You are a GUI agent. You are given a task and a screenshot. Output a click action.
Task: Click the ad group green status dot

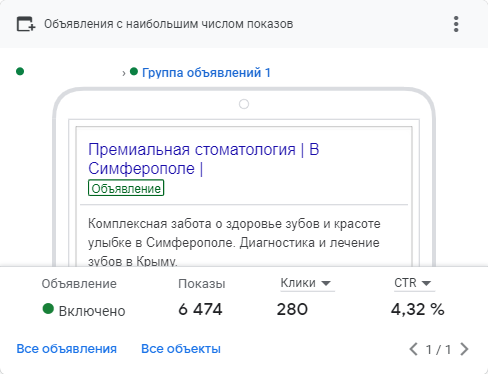[134, 71]
